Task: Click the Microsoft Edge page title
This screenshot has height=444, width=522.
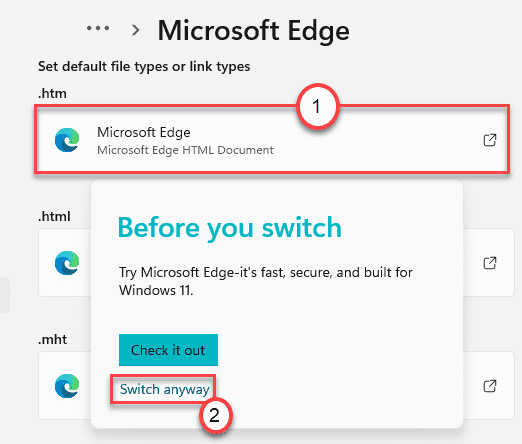Action: (x=253, y=31)
